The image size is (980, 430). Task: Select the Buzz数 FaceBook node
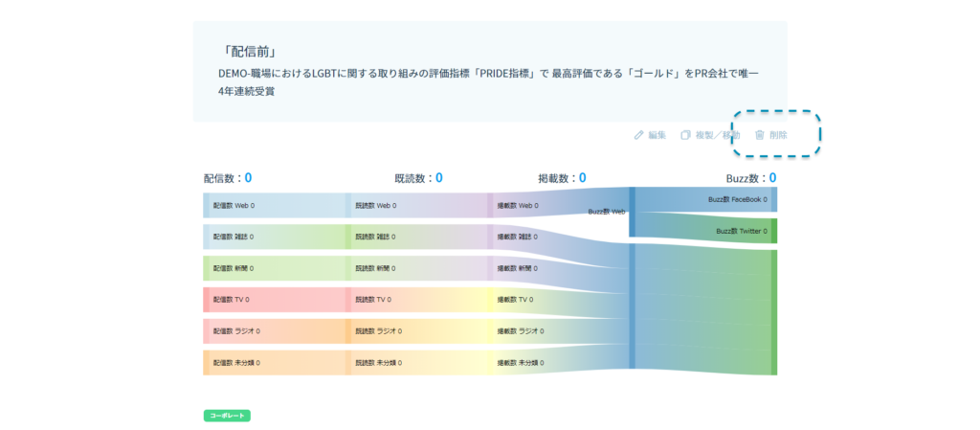737,199
